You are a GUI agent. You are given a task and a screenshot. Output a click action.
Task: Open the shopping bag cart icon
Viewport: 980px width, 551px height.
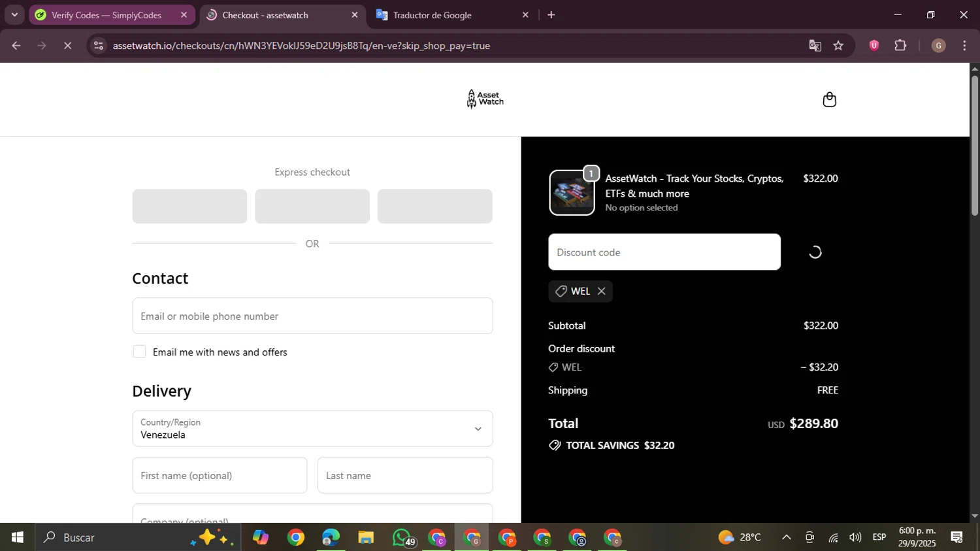(829, 99)
